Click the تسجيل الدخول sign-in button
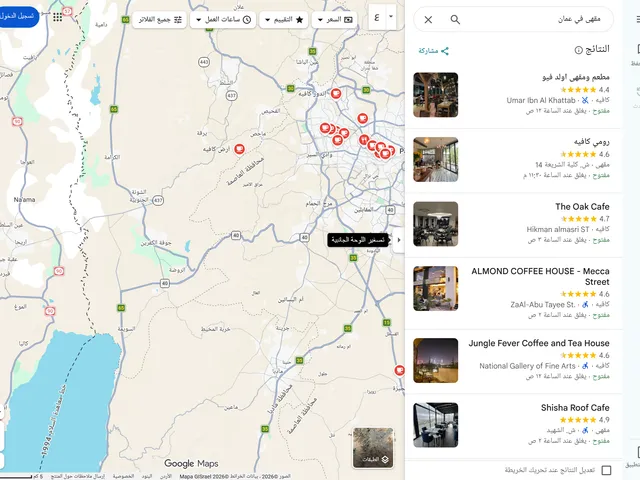This screenshot has height=480, width=640. tap(18, 17)
